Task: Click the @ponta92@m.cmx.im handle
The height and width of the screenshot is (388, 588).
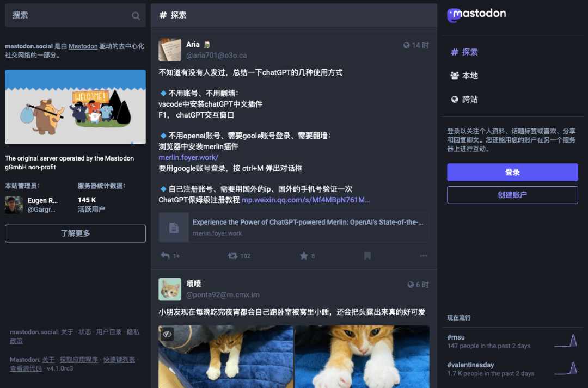Action: coord(223,294)
